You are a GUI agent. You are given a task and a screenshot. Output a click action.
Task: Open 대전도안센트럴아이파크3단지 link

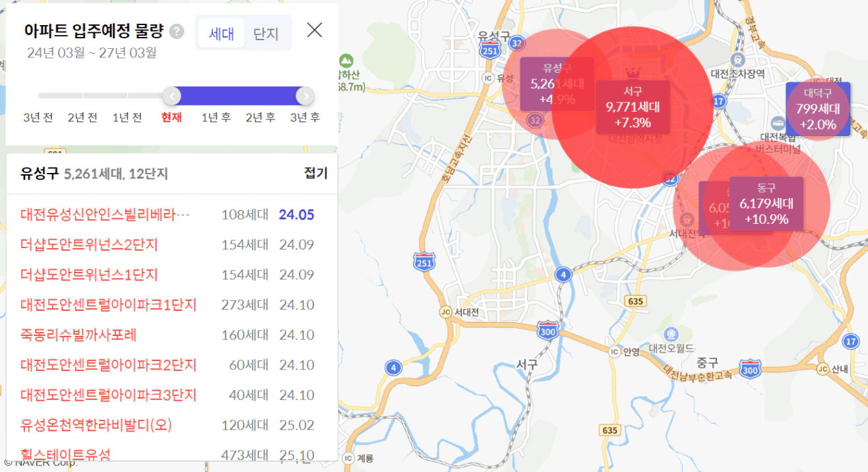109,395
